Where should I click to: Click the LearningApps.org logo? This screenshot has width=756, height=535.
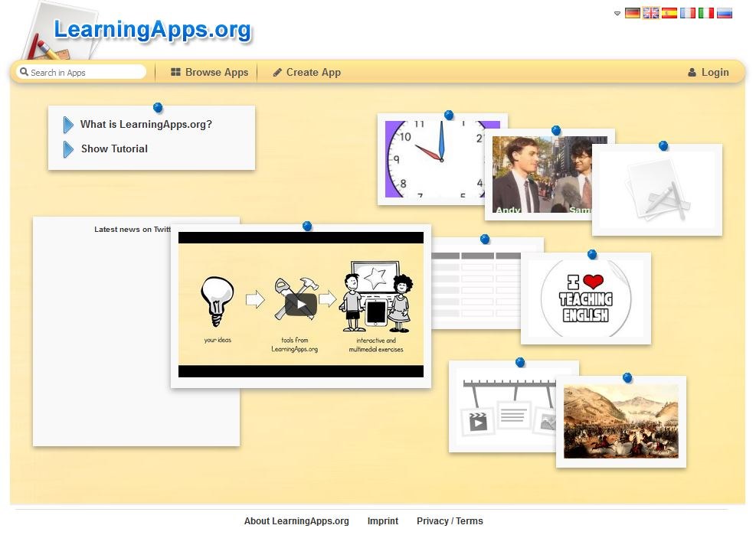click(x=152, y=31)
